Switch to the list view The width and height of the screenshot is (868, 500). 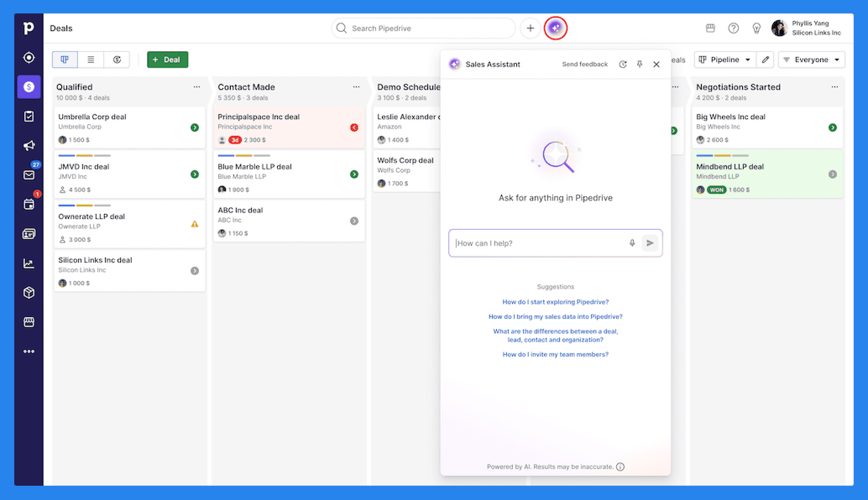pos(91,60)
